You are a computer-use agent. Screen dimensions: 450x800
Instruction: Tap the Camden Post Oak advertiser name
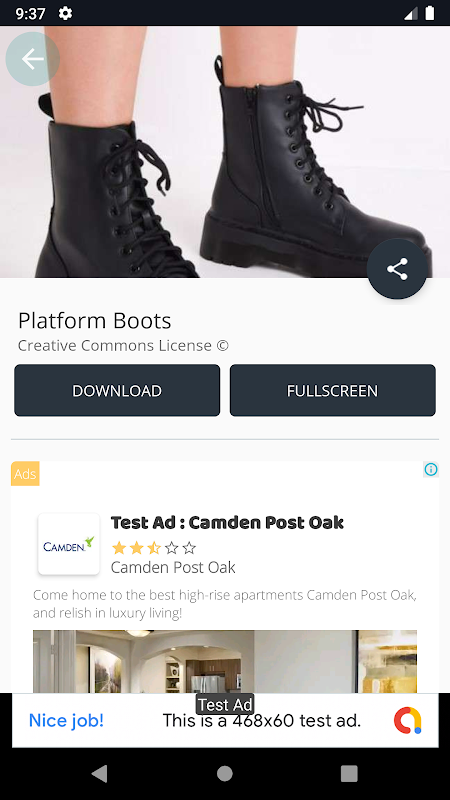pos(173,567)
